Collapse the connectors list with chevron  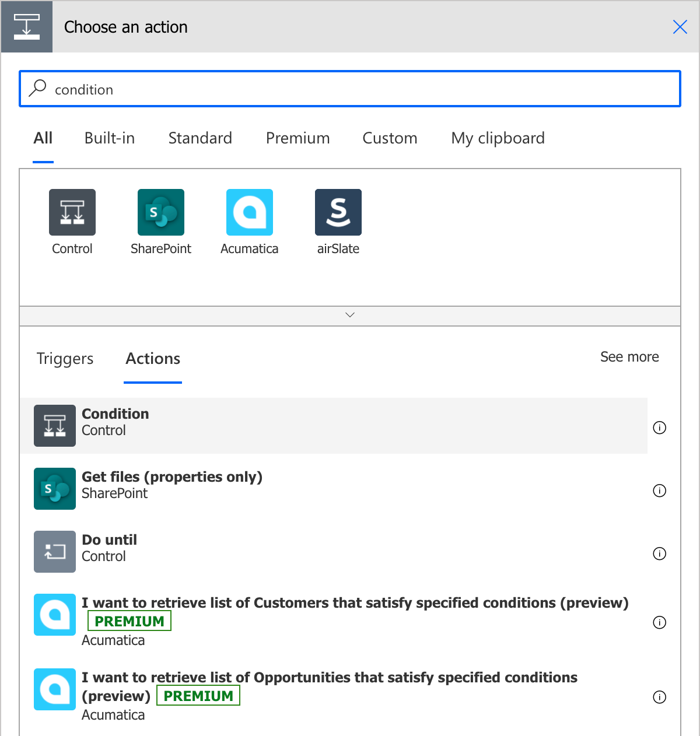click(350, 316)
